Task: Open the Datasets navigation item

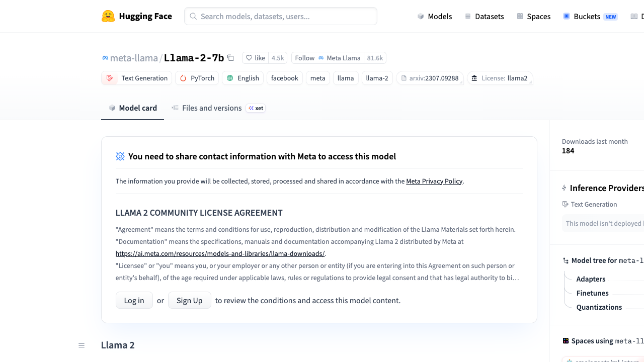Action: pos(485,16)
